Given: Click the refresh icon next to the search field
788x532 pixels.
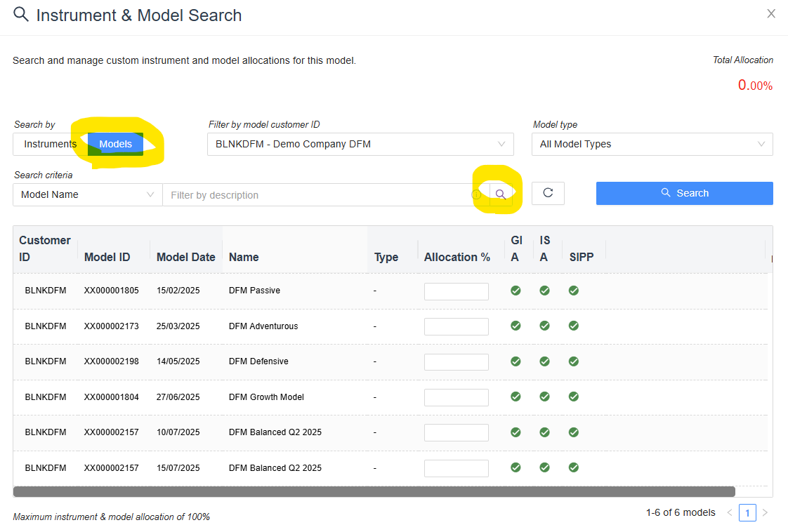Looking at the screenshot, I should coord(548,193).
